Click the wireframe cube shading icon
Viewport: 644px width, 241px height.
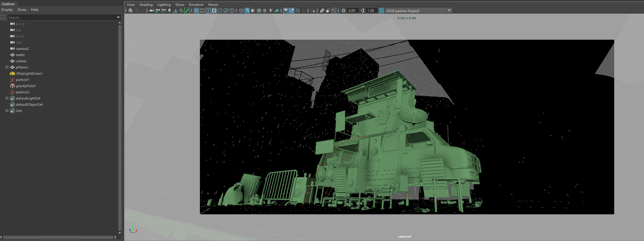[x=241, y=11]
